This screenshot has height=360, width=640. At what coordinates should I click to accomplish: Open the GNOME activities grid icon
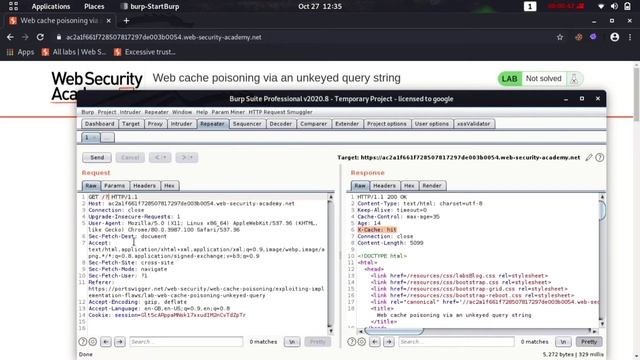pyautogui.click(x=13, y=6)
